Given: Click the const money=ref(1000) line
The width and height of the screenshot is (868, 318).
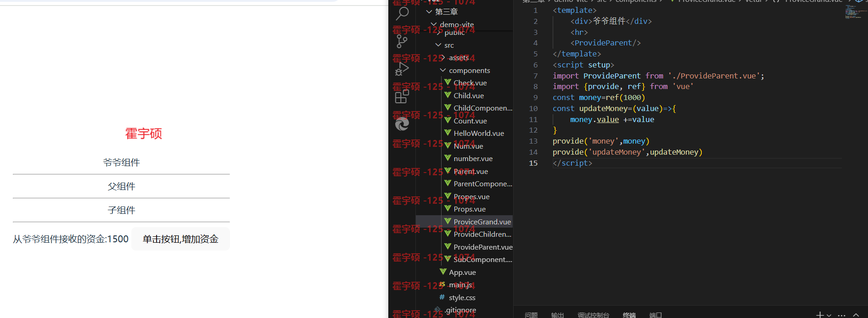Looking at the screenshot, I should point(599,97).
